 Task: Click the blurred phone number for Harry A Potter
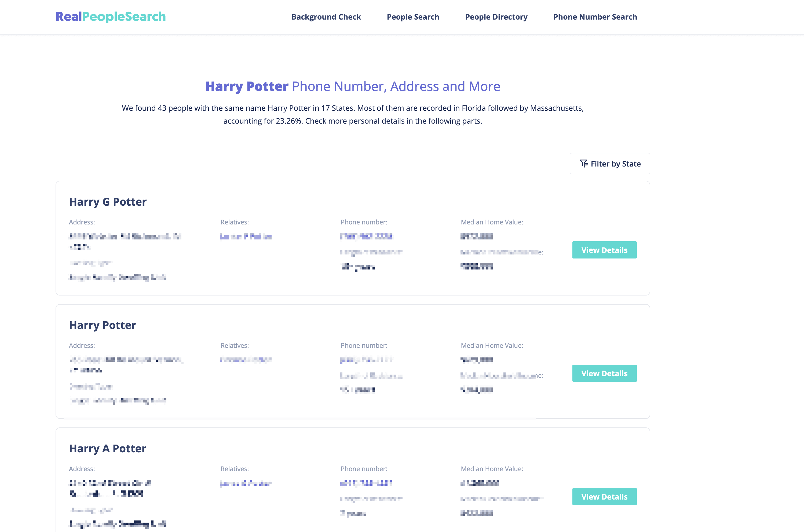click(366, 483)
